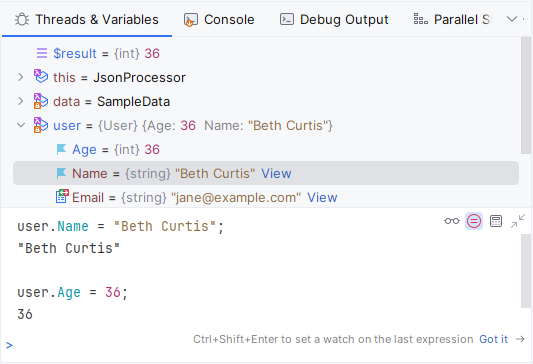Open the Parallel Stacks tab
The width and height of the screenshot is (533, 364).
[x=452, y=19]
